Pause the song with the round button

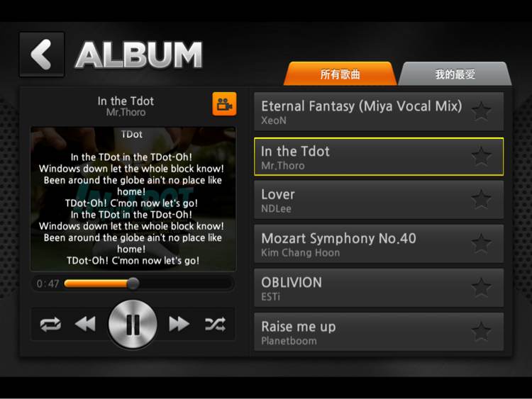tap(133, 324)
